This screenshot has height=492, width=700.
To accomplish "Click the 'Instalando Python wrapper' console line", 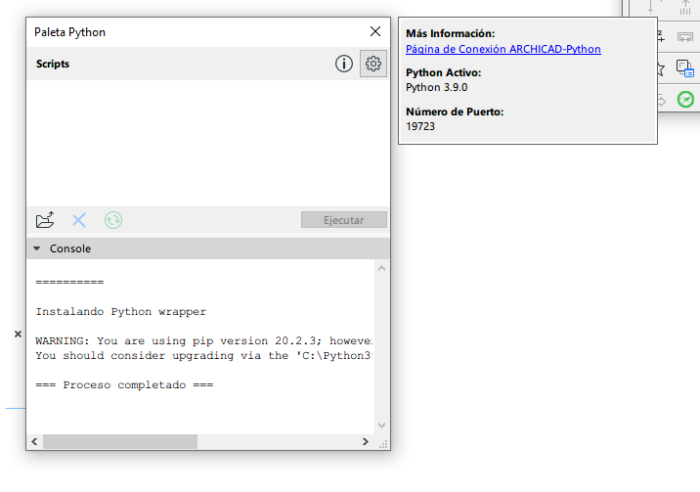I will click(121, 312).
